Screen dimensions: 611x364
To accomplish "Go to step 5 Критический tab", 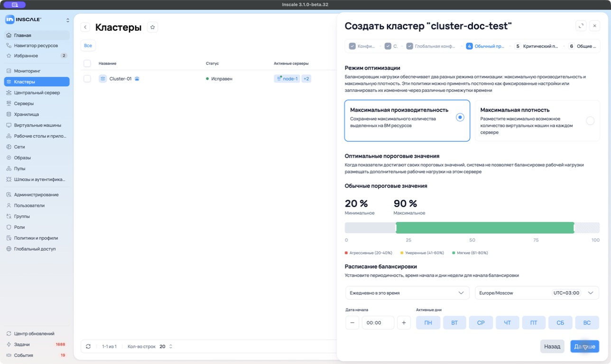I will [537, 46].
